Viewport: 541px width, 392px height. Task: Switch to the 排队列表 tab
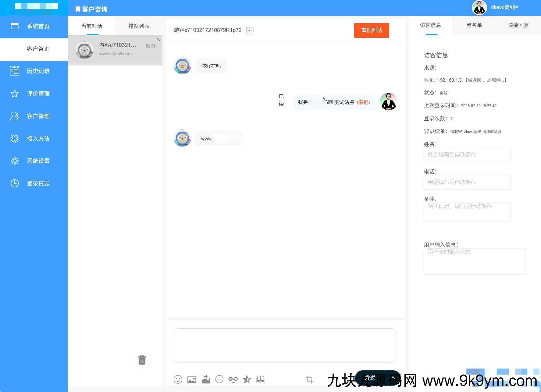[x=139, y=26]
